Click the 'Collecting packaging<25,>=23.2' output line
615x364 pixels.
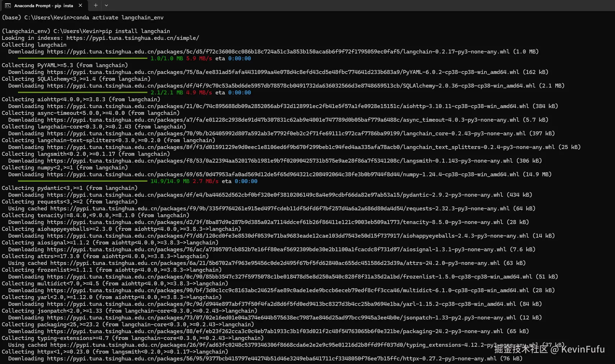click(128, 325)
